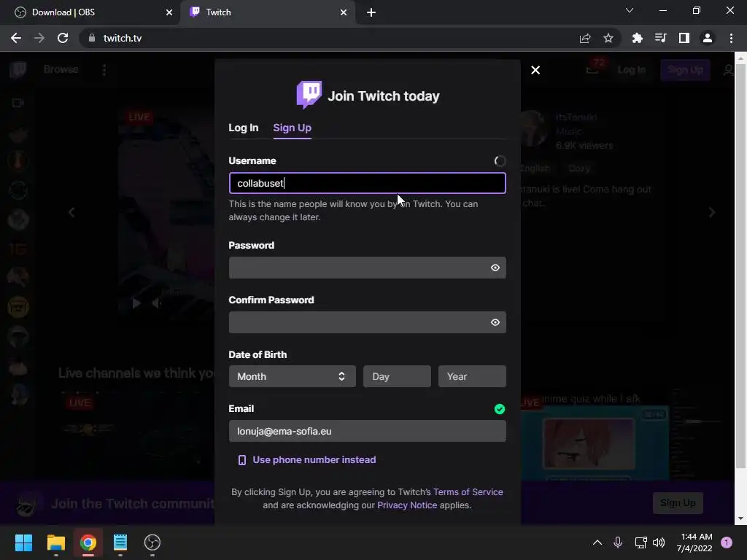
Task: Open a new browser tab
Action: coord(371,12)
